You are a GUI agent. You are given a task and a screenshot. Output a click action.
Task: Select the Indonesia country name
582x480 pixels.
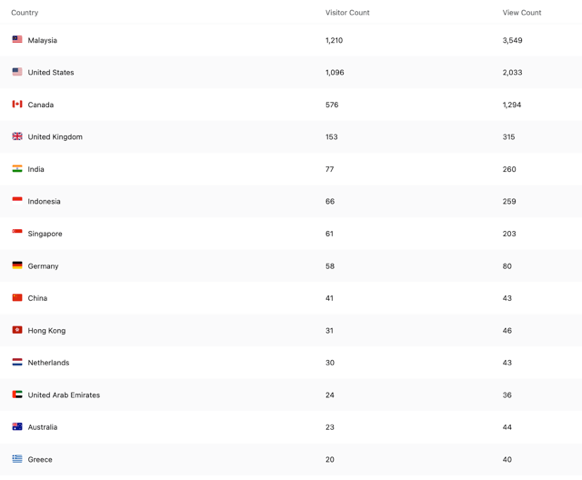click(44, 201)
